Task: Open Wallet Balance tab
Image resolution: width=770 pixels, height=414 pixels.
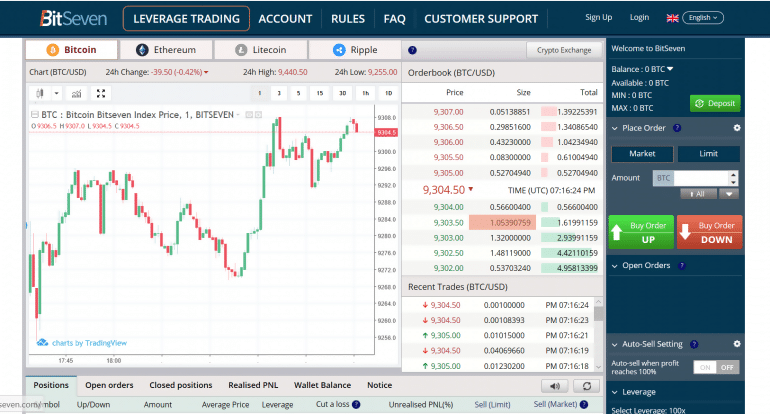Action: [322, 385]
